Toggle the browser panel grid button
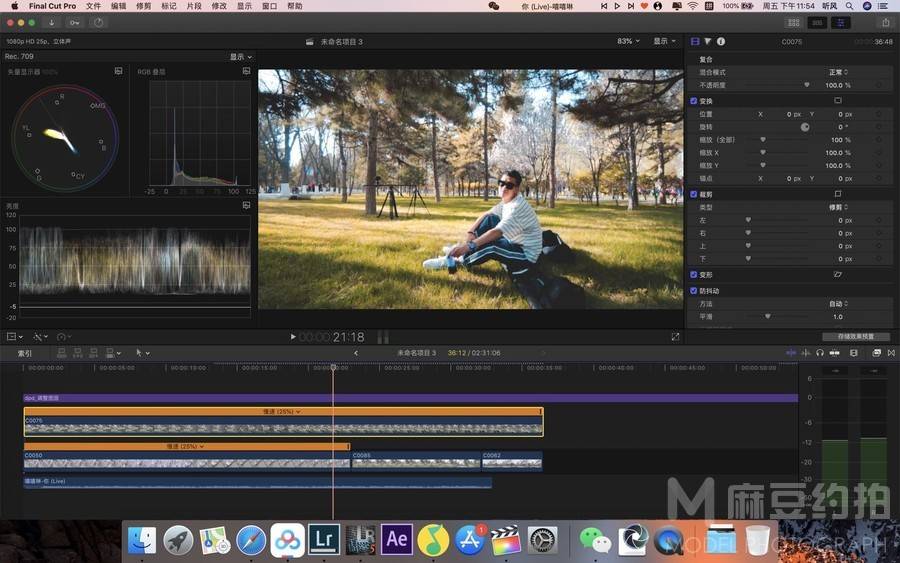Image resolution: width=900 pixels, height=563 pixels. point(794,22)
